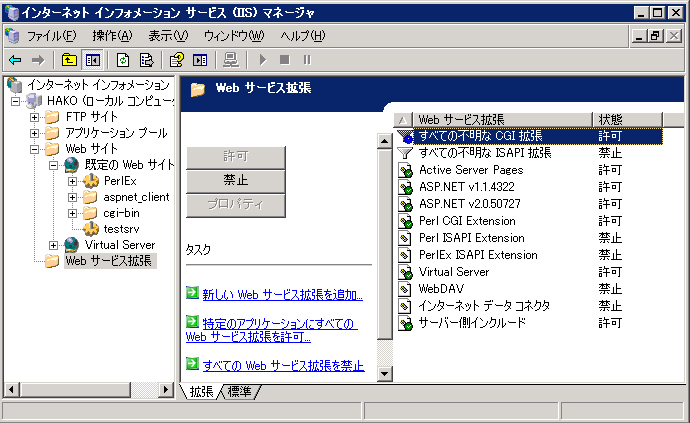
Task: Click the Connect to computer toolbar icon
Action: [x=231, y=60]
